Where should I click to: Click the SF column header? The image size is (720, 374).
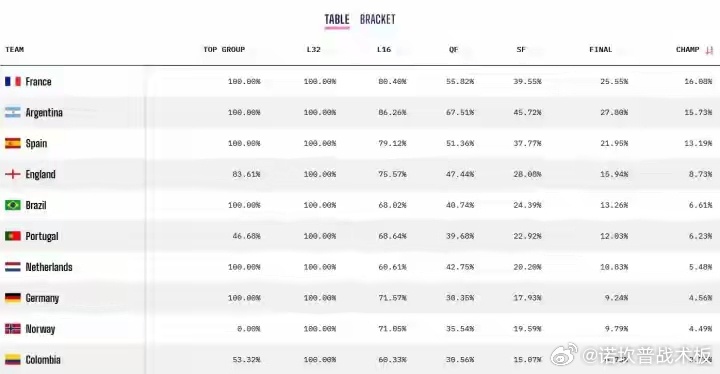[521, 50]
